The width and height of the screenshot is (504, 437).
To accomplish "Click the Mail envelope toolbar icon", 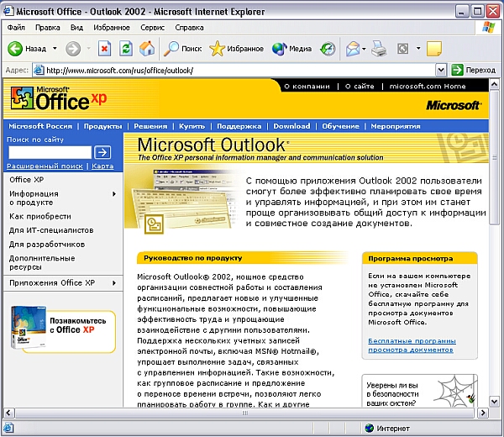I will 352,49.
